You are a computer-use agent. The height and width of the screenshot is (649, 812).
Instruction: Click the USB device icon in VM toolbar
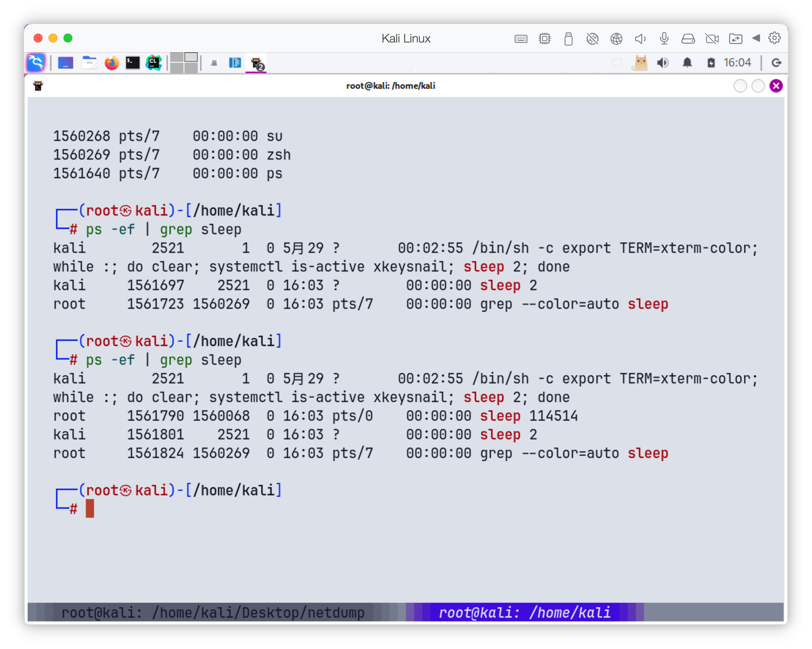coord(569,38)
